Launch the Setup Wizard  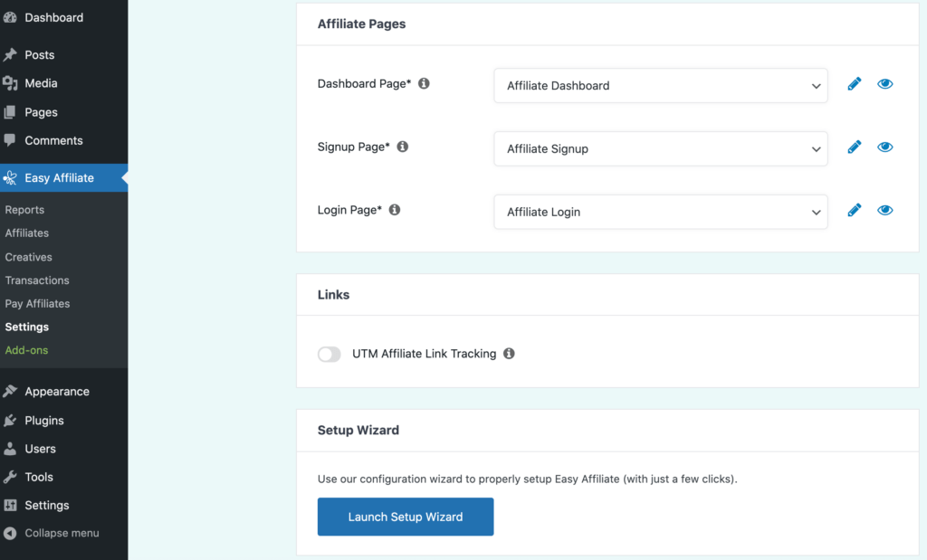pyautogui.click(x=405, y=517)
